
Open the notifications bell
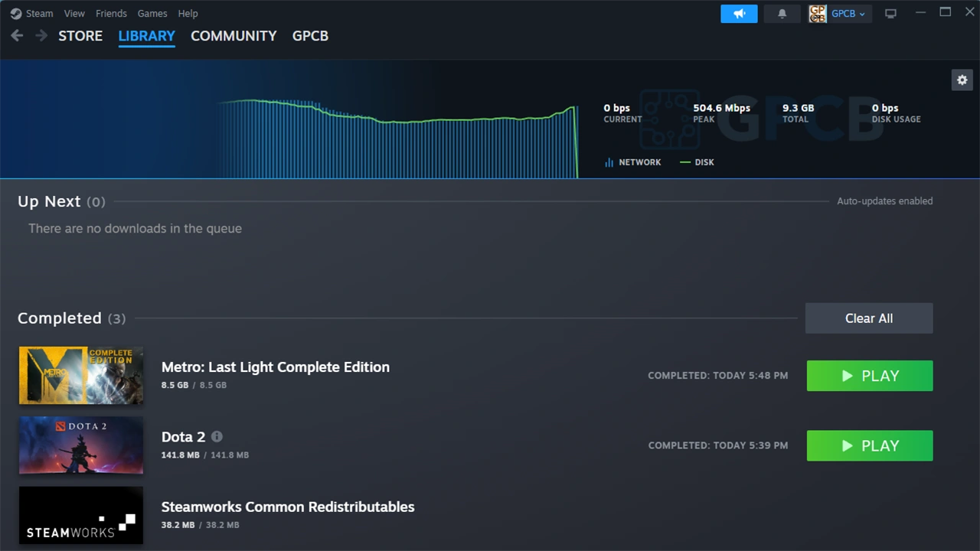coord(782,14)
